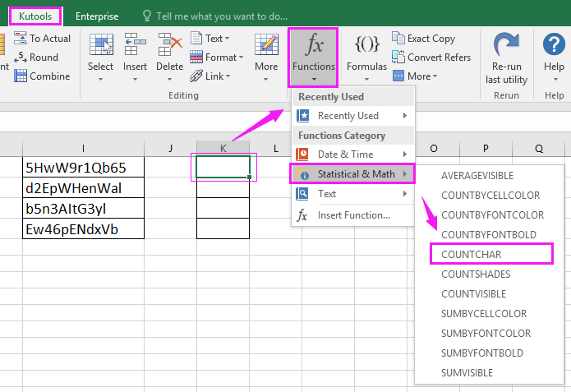Viewport: 571px width, 392px height.
Task: Select SUMBYFONTBOLD function
Action: 490,353
